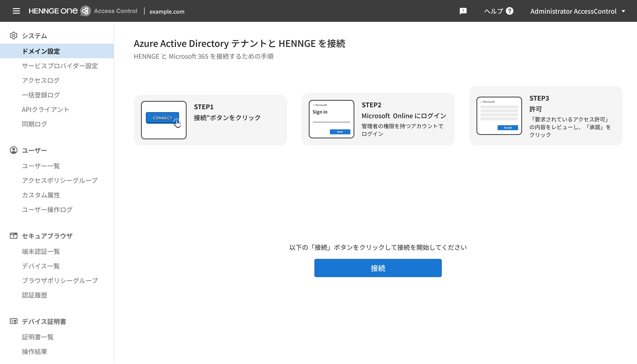Open the feedback message icon
The width and height of the screenshot is (637, 364).
(463, 11)
